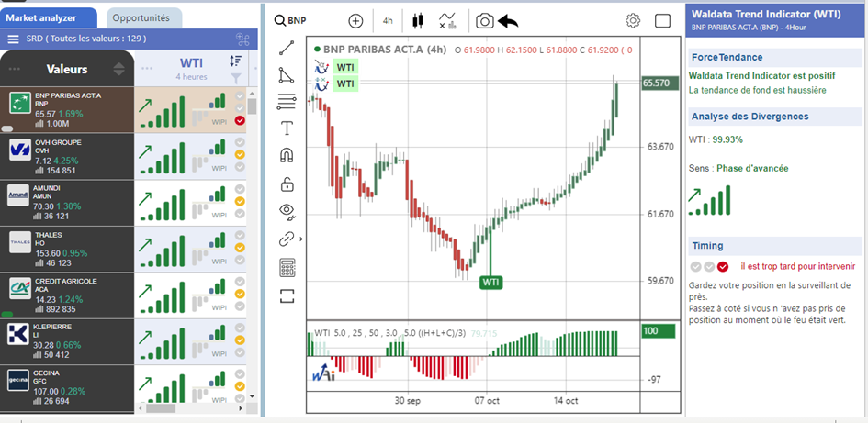Select the BNP PARIBAS ACT.A row
The width and height of the screenshot is (868, 423).
coord(125,109)
